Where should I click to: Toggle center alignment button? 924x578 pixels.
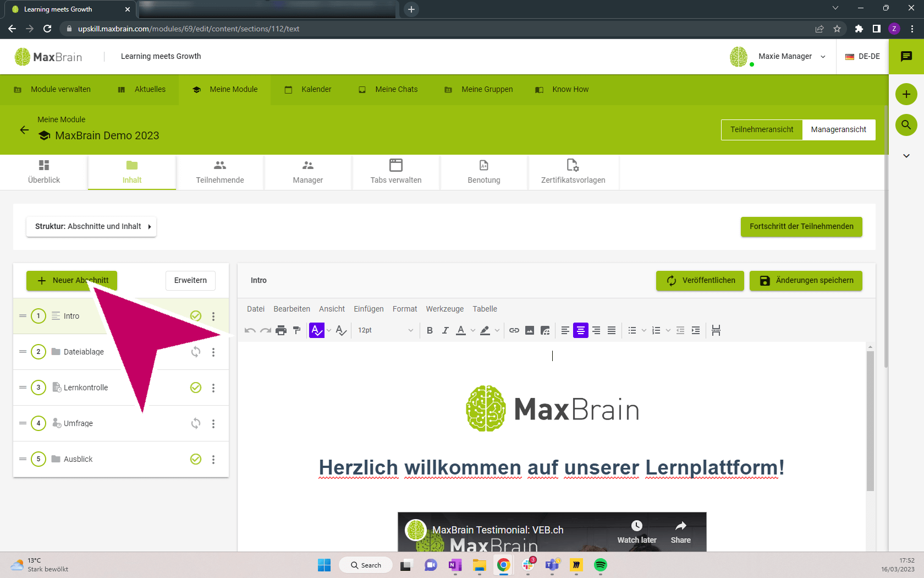581,330
